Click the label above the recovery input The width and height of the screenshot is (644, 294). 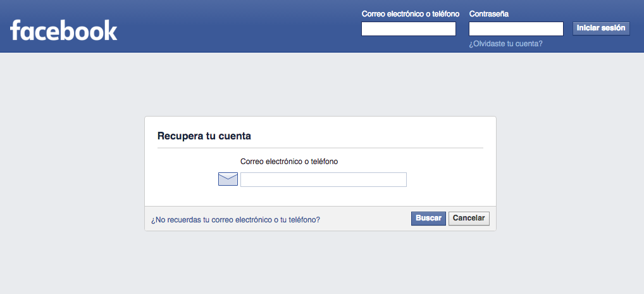[x=289, y=162]
